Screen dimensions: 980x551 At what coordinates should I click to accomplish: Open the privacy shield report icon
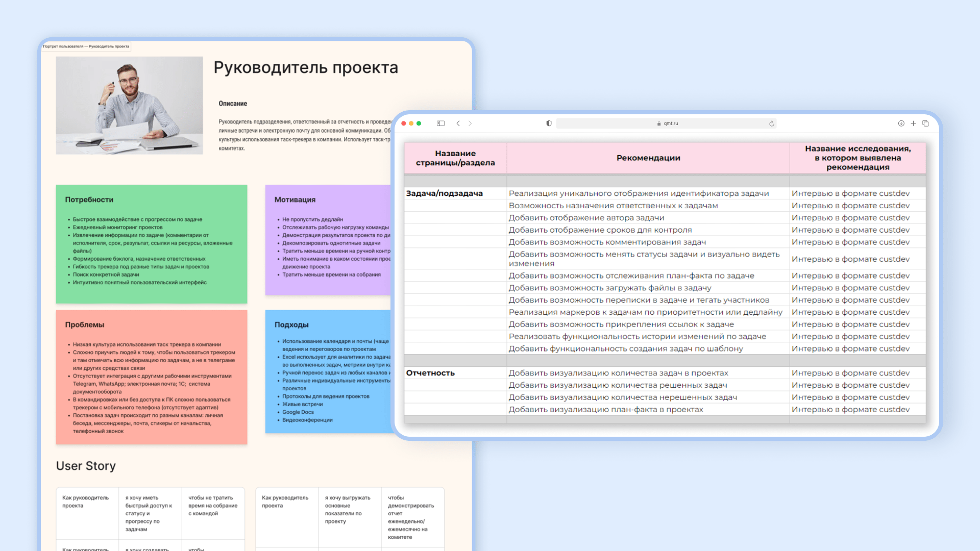pyautogui.click(x=549, y=123)
